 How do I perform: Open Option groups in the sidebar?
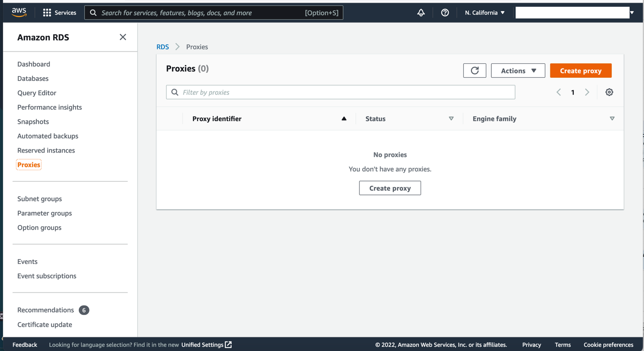pos(39,228)
